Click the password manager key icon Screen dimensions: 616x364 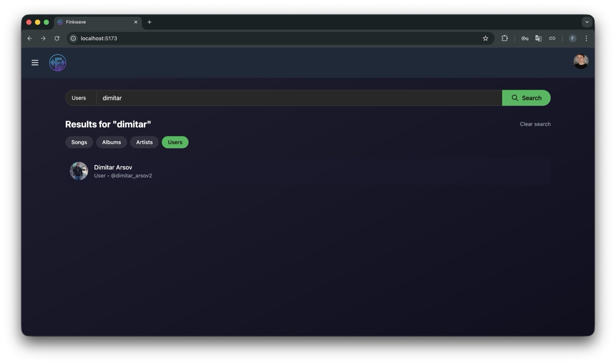click(x=525, y=38)
